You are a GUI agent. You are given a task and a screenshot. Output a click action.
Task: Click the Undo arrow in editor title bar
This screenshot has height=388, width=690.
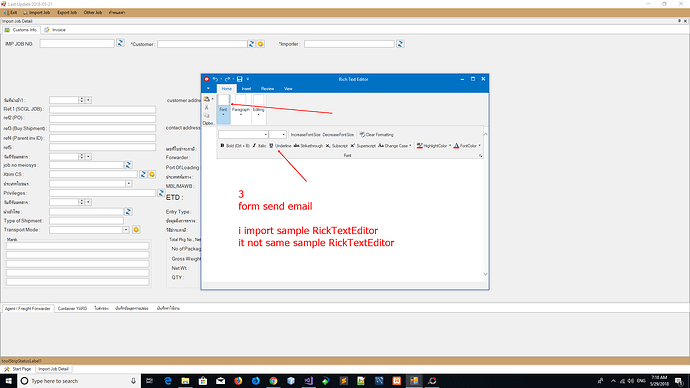[215, 79]
